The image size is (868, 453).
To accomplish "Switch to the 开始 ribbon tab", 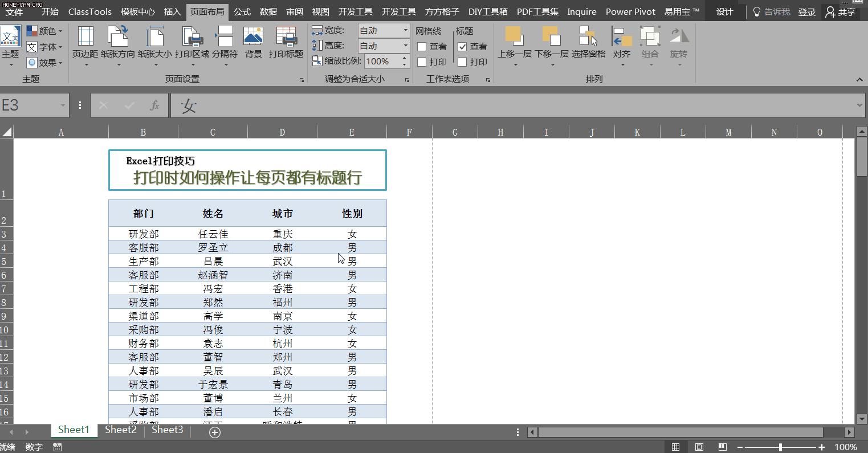I will tap(49, 11).
